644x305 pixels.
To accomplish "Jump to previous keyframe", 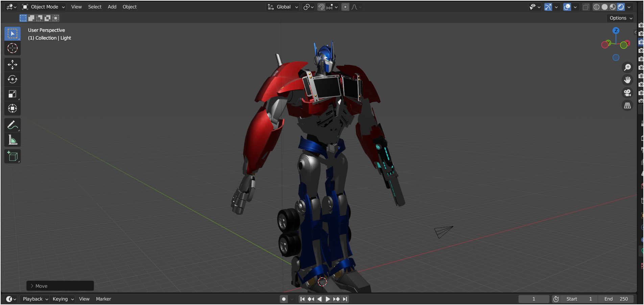I will coord(311,299).
